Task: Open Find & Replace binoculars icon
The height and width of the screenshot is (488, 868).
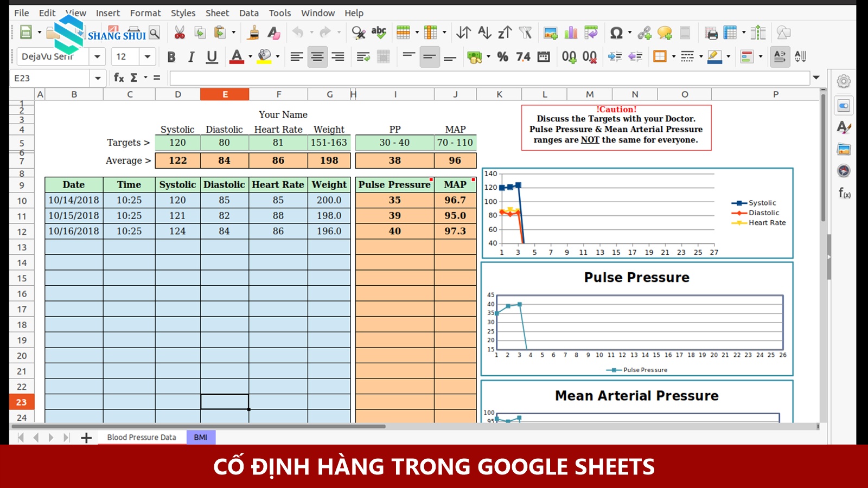Action: (x=358, y=33)
